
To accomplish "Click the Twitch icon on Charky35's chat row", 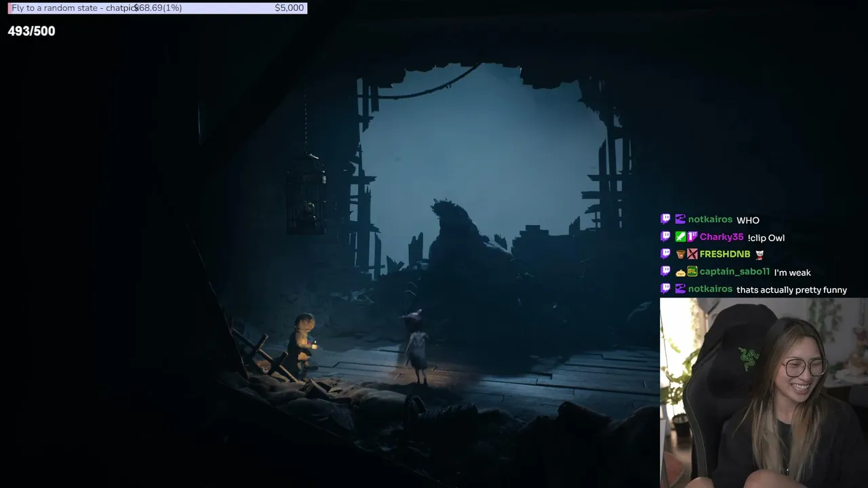I will point(665,237).
